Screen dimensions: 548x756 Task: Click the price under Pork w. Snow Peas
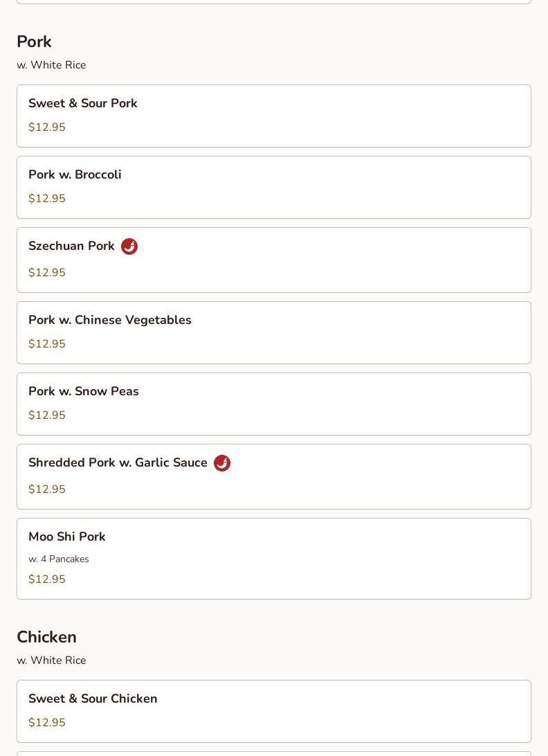[x=47, y=415]
